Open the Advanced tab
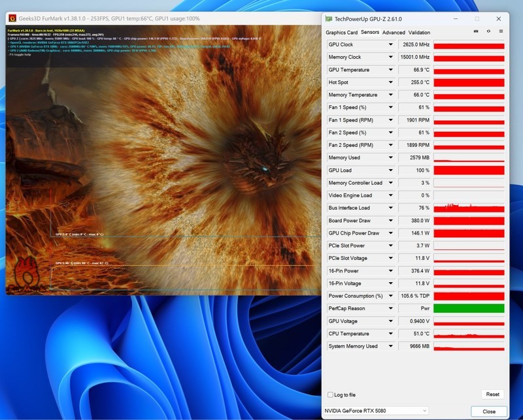Image resolution: width=523 pixels, height=420 pixels. tap(393, 32)
